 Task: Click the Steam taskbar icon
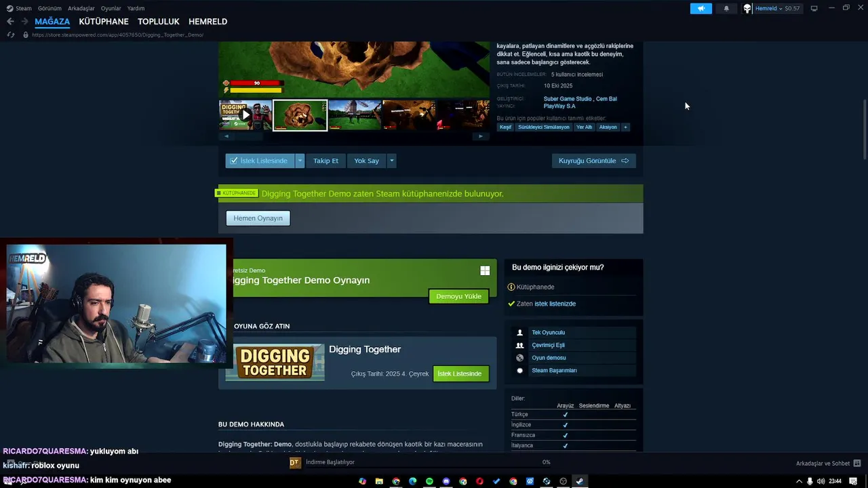(580, 481)
